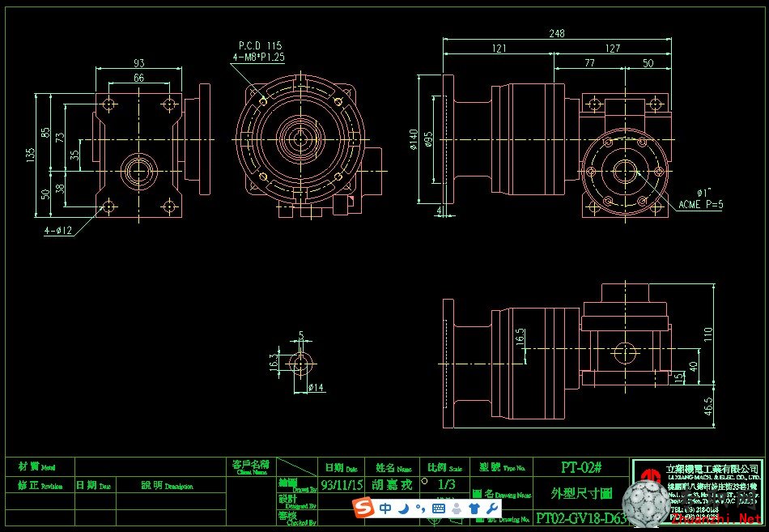Select the 46.5 dimension text

coord(708,406)
